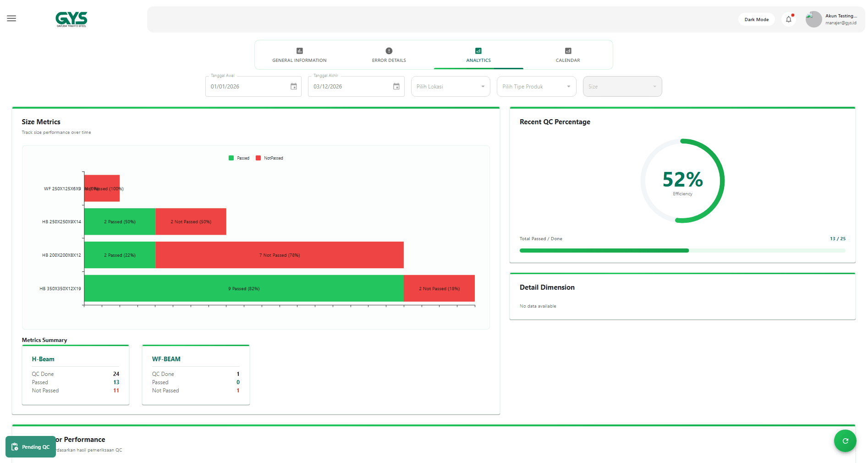Click the user profile avatar
Viewport: 868px width, 463px height.
(813, 19)
